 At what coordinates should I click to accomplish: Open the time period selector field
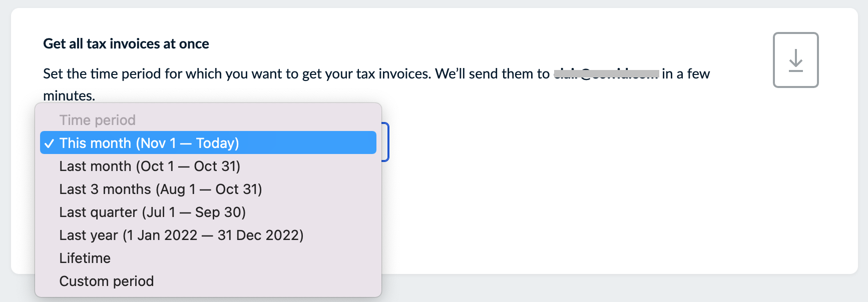pyautogui.click(x=385, y=142)
